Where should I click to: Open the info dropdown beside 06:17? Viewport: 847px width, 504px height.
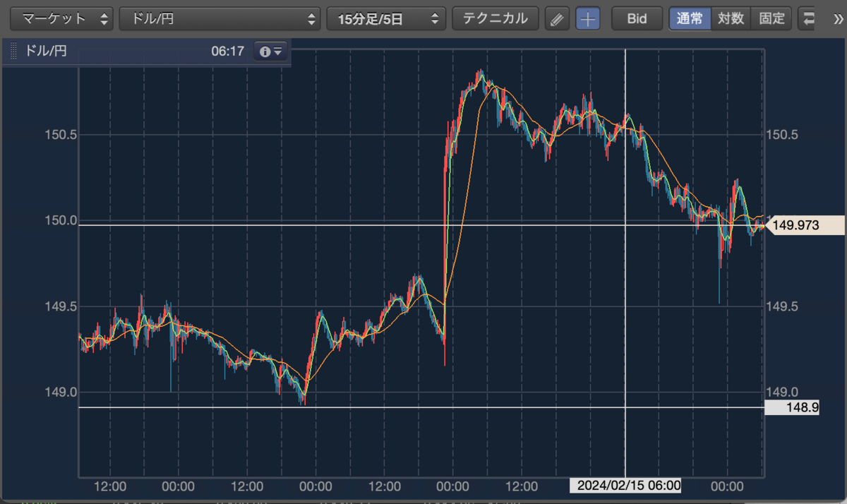[x=271, y=52]
